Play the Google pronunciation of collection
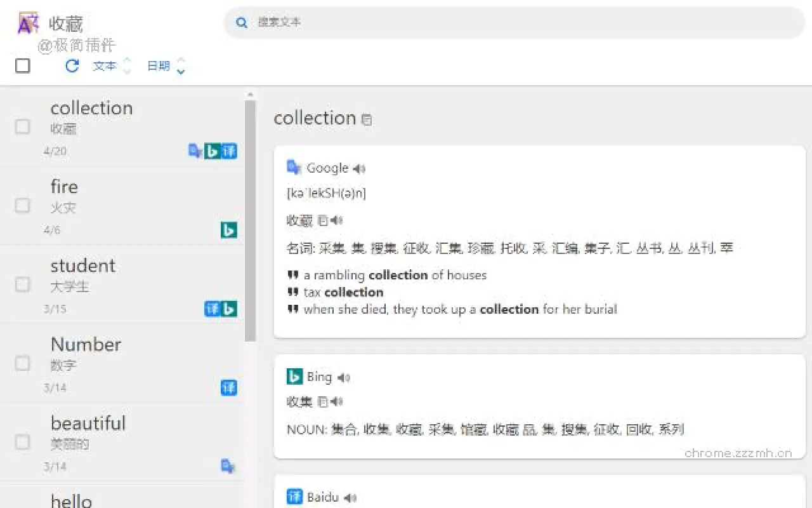 tap(359, 168)
